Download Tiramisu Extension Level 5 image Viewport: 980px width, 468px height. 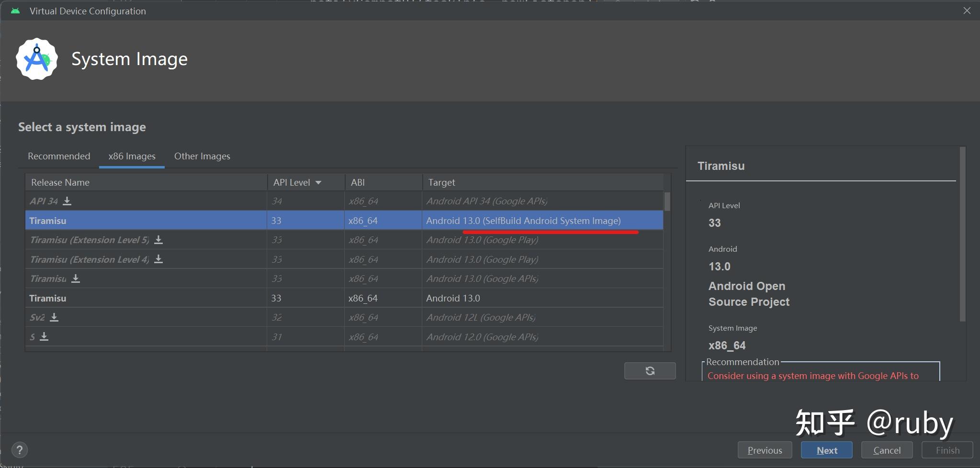click(158, 240)
